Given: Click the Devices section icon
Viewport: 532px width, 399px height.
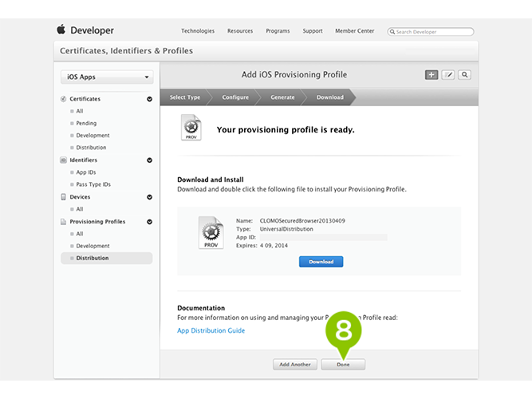Looking at the screenshot, I should pyautogui.click(x=63, y=197).
